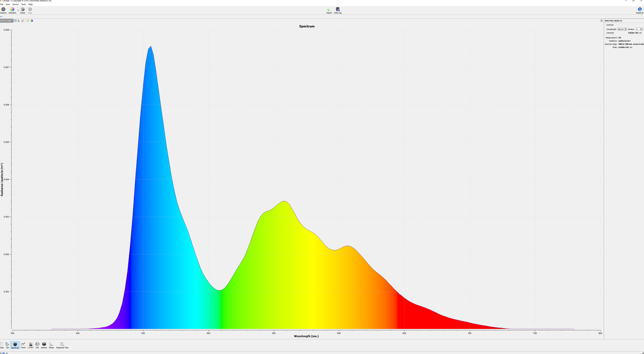Open the Tools menu
The image size is (644, 354).
[23, 4]
